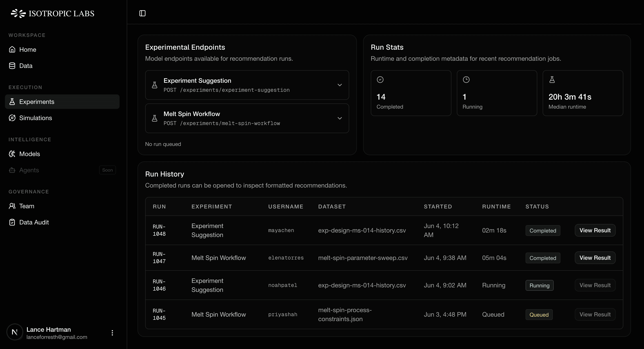Screen dimensions: 644x349
Task: Click the Soon badge next to Agents
Action: [107, 170]
